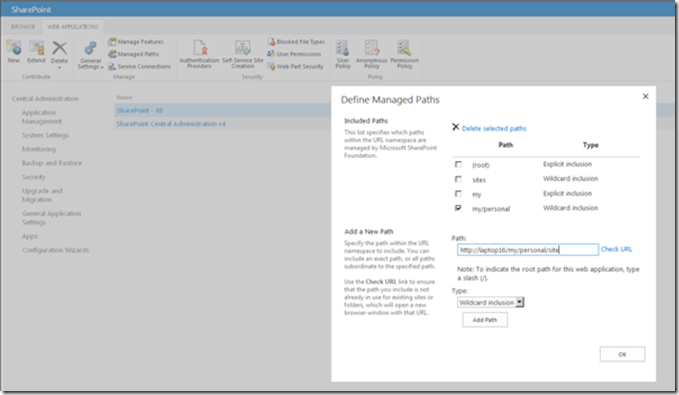Open Permission Policy

[404, 54]
